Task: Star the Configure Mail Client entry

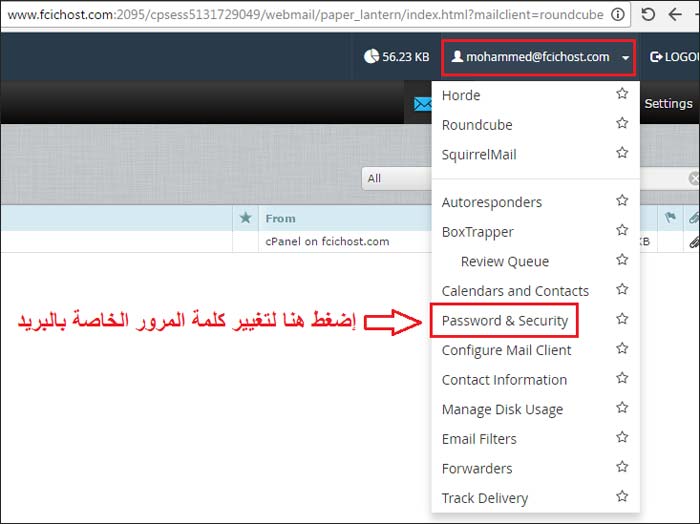Action: tap(622, 349)
